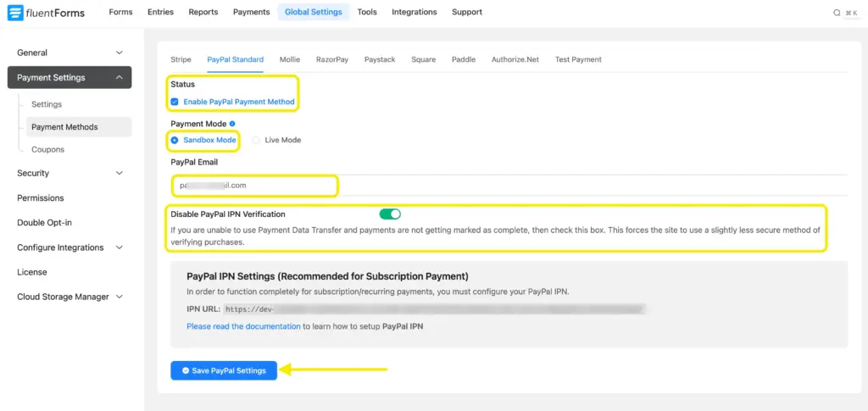
Task: Click the fluentForms logo
Action: 46,12
